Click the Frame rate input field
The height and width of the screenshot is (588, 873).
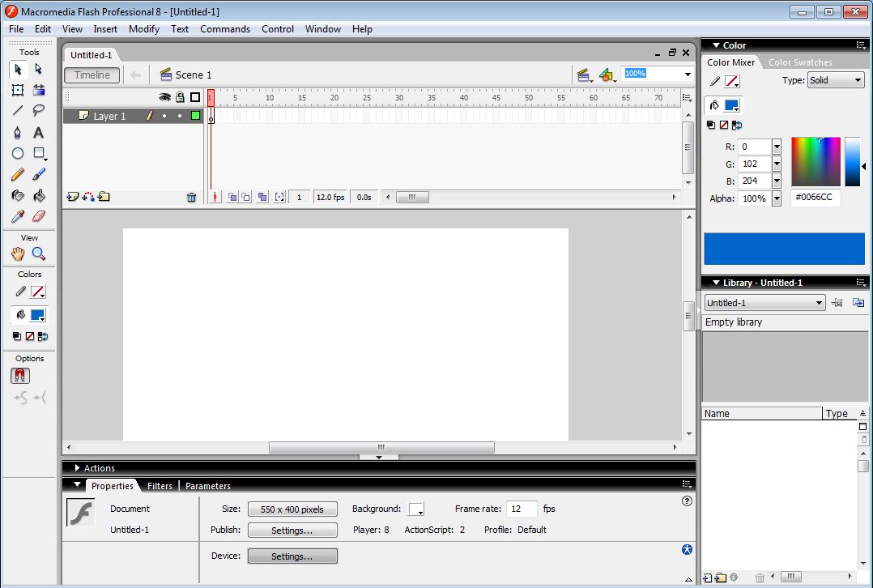pos(522,509)
